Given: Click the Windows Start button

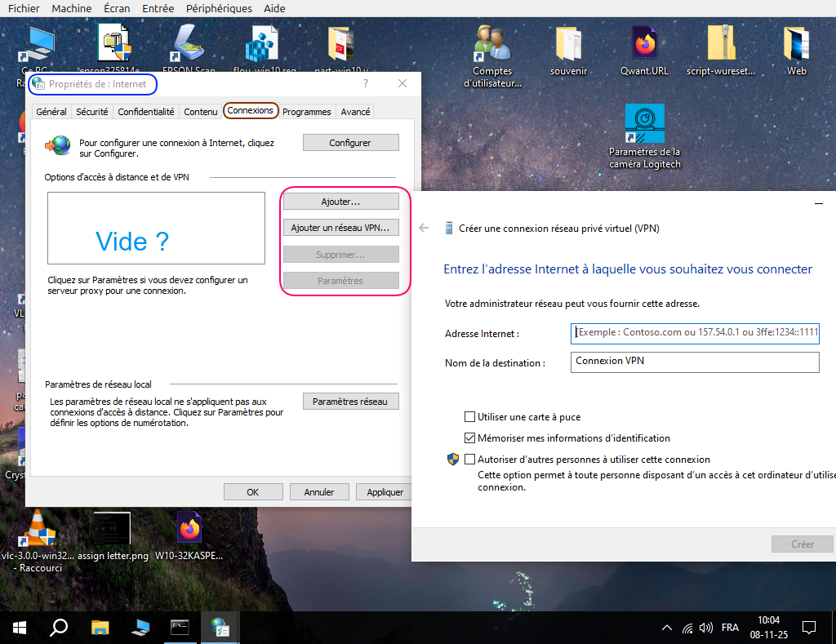Looking at the screenshot, I should coord(20,628).
